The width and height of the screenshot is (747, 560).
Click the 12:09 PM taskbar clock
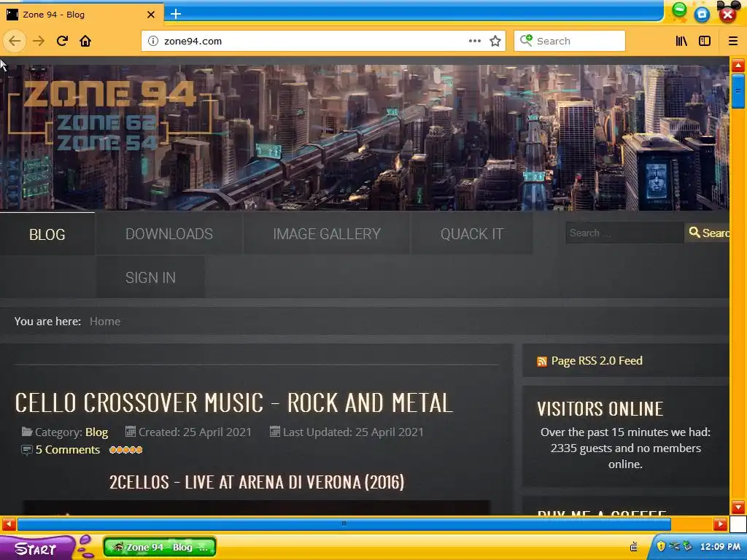coord(720,547)
